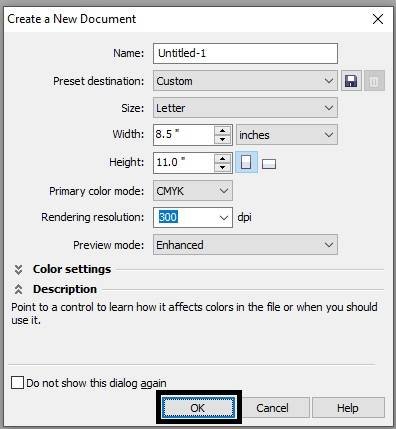Save the preset destination with the disk icon

(x=351, y=81)
